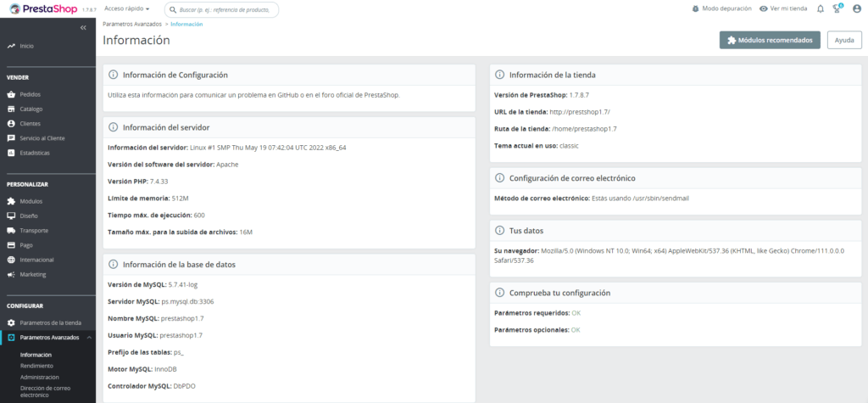Select Administración submenu item
Screen dimensions: 868x403
pyautogui.click(x=39, y=377)
